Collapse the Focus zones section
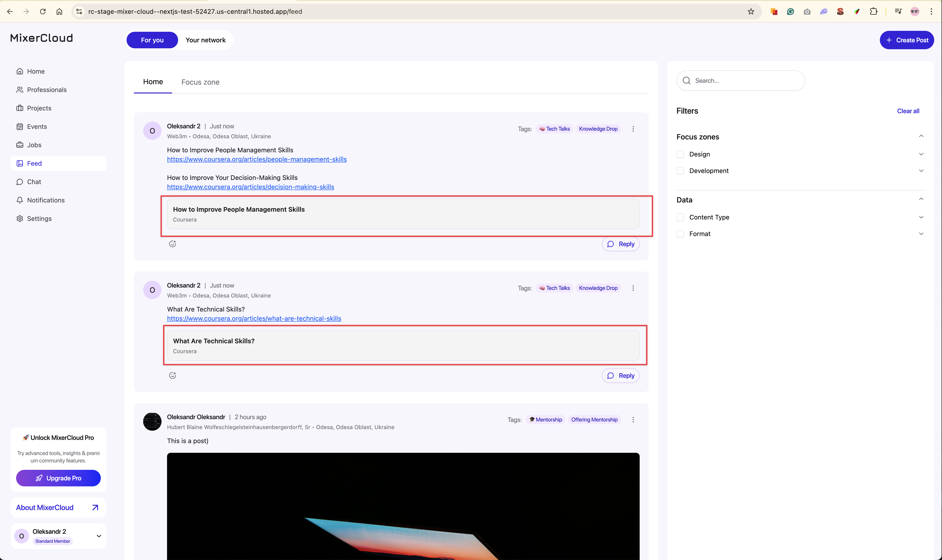This screenshot has width=942, height=560. click(921, 136)
